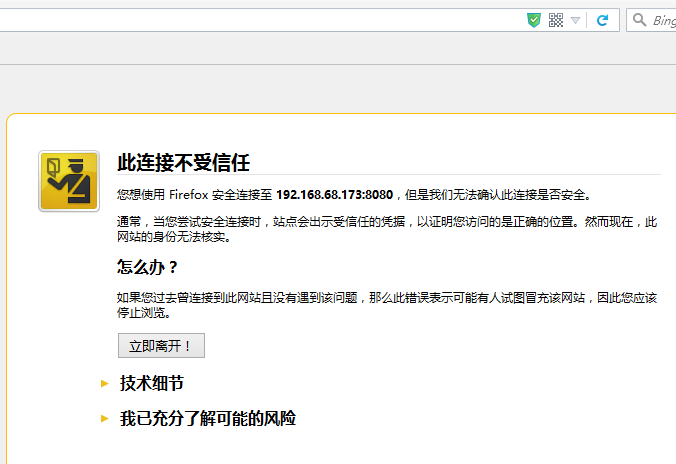Click the 停止浏览 text line
The width and height of the screenshot is (676, 464).
[144, 313]
